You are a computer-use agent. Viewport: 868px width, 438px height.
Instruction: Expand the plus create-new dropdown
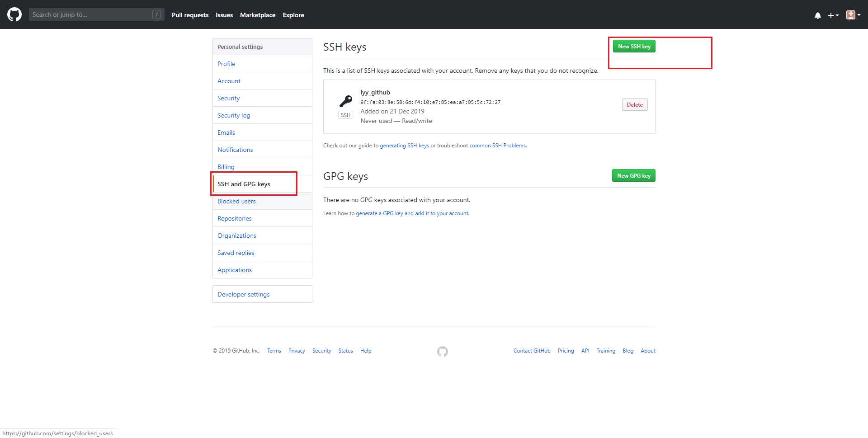coord(833,15)
